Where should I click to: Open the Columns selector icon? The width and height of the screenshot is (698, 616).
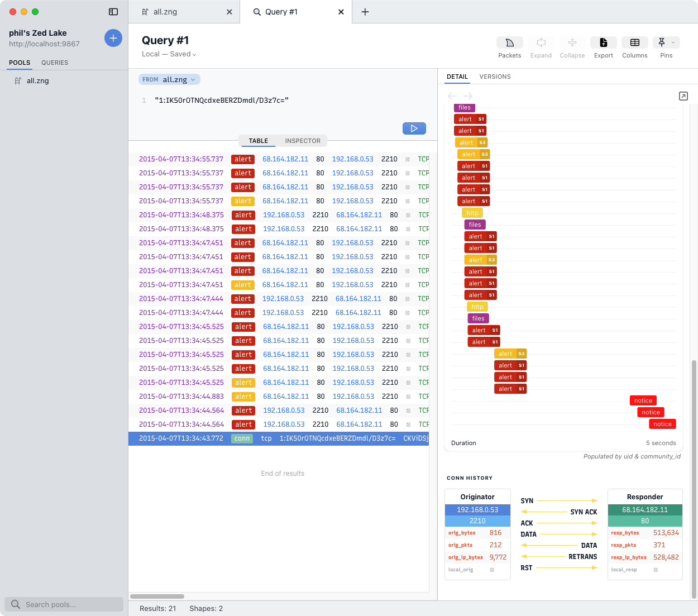pyautogui.click(x=634, y=42)
